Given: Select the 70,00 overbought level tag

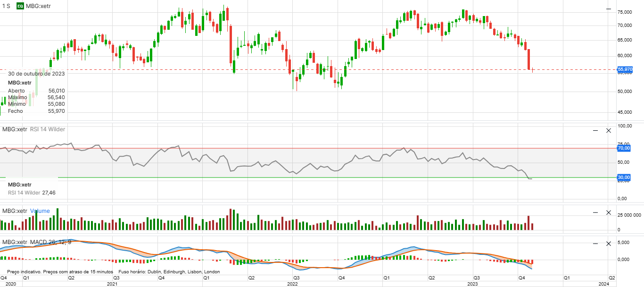Looking at the screenshot, I should pyautogui.click(x=624, y=148).
